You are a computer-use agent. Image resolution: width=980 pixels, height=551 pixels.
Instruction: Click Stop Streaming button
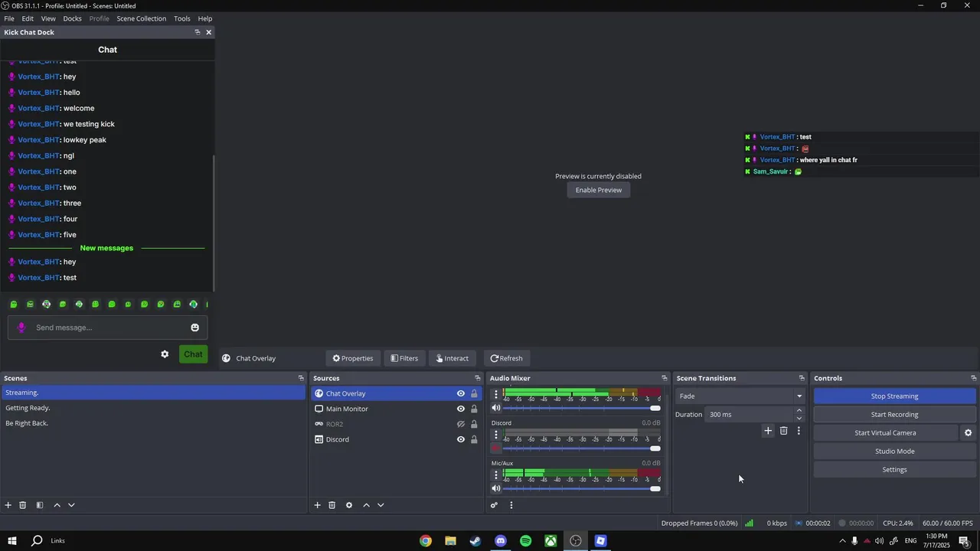(894, 396)
